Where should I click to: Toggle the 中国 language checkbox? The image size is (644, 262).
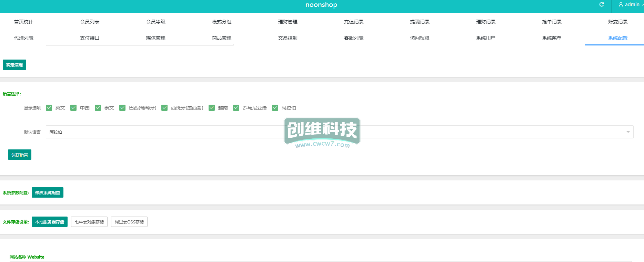pyautogui.click(x=73, y=108)
